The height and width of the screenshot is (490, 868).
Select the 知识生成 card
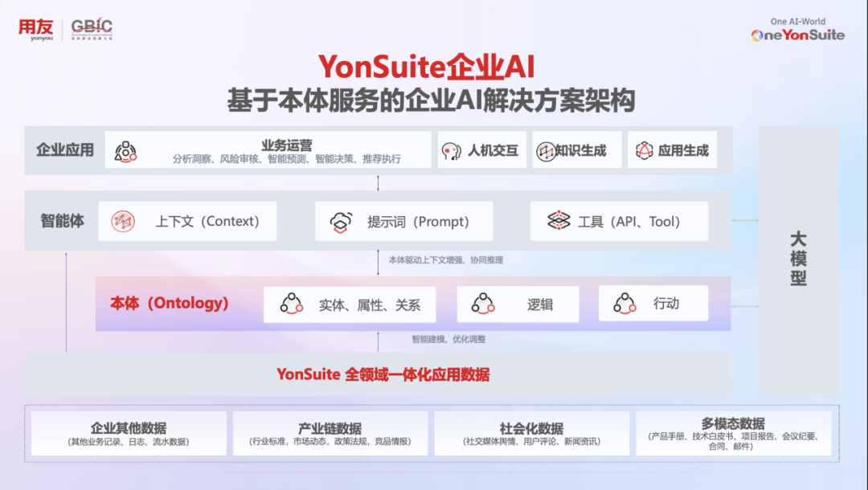(x=577, y=149)
